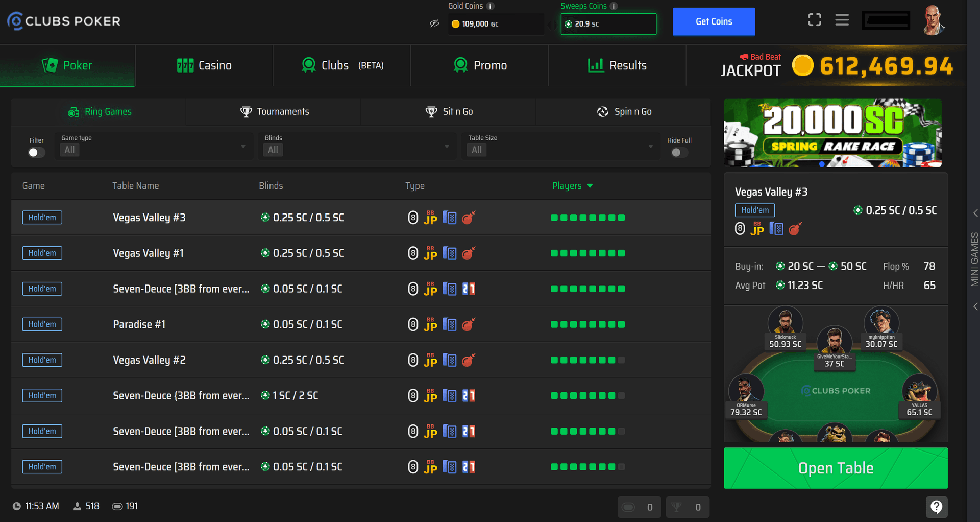The width and height of the screenshot is (980, 522).
Task: Open active ring tables counter
Action: (639, 507)
